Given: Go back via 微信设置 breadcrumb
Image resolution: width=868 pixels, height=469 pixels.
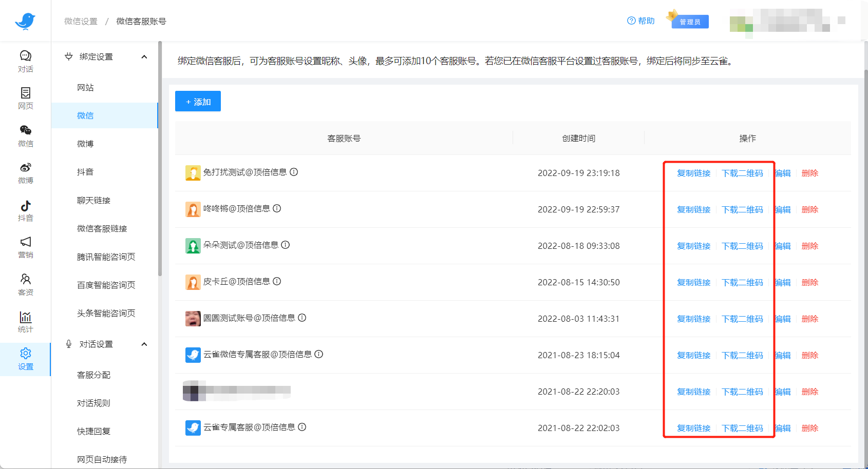Looking at the screenshot, I should [79, 21].
